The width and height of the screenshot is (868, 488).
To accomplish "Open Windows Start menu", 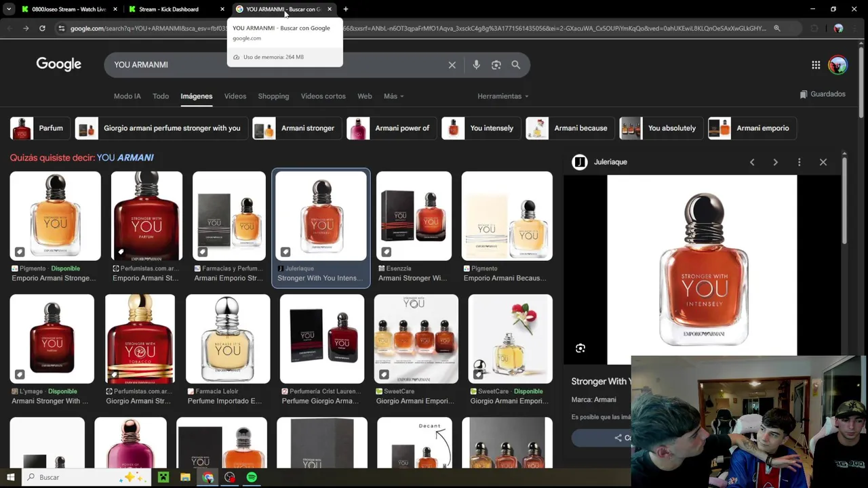I will [x=11, y=477].
